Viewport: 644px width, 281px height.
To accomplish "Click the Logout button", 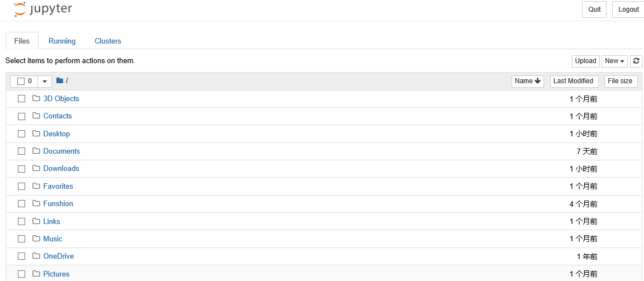I will click(628, 9).
